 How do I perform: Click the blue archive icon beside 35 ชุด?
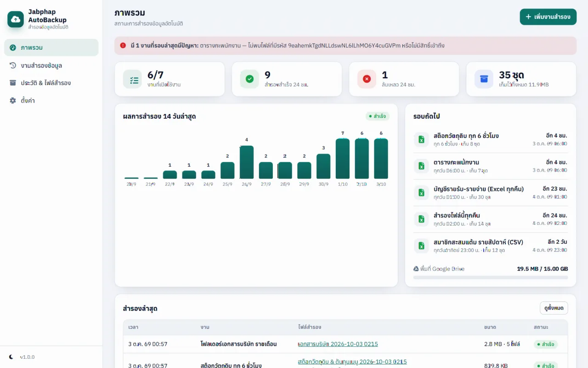(x=484, y=79)
